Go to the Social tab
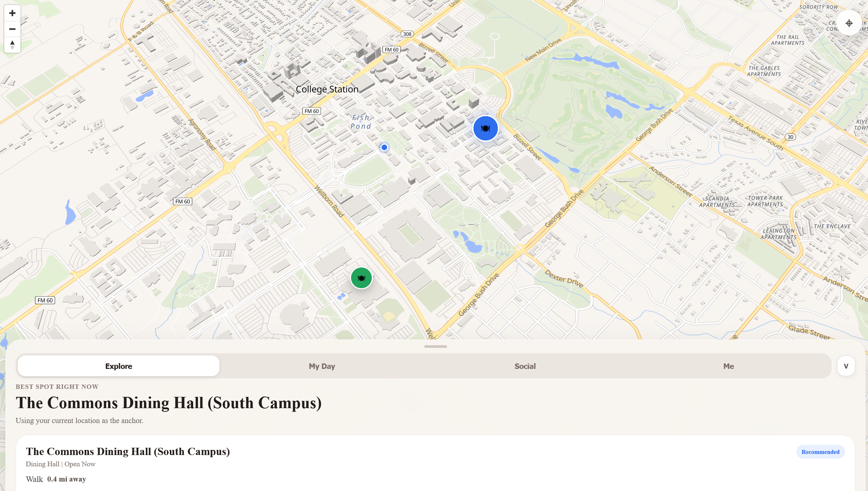This screenshot has height=491, width=868. tap(525, 366)
